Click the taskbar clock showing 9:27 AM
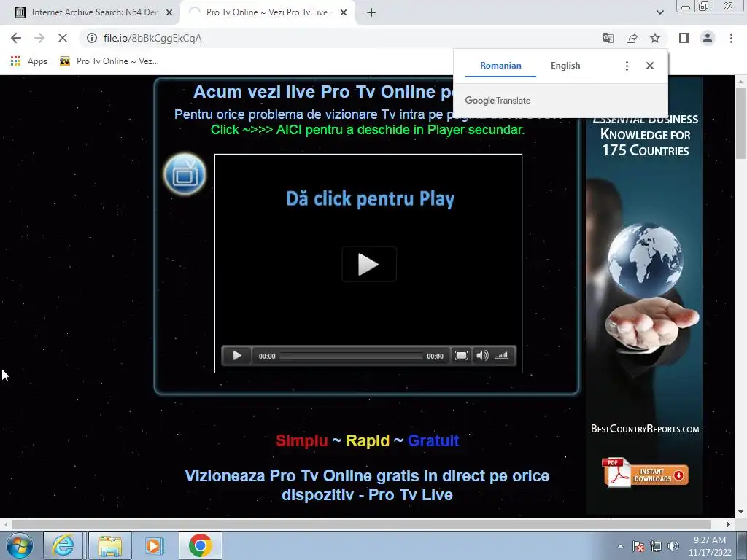This screenshot has width=747, height=560. click(709, 546)
